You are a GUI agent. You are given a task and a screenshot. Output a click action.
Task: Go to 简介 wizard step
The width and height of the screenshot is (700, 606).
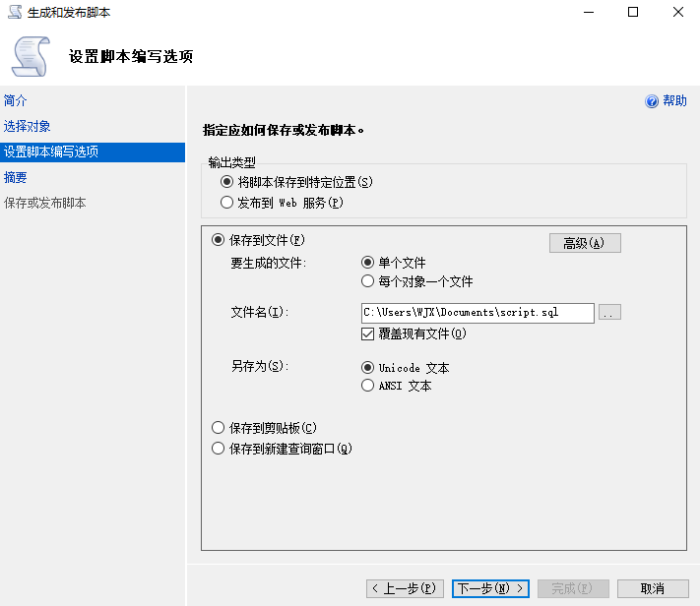[15, 100]
